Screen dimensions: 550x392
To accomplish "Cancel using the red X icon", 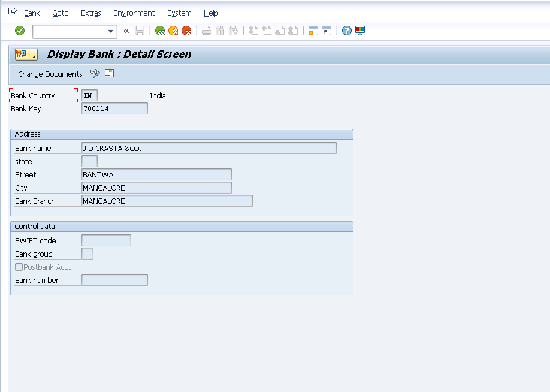I will click(186, 31).
